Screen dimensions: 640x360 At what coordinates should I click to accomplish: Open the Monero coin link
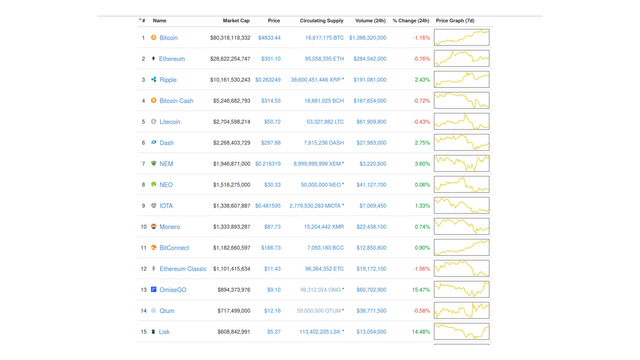(170, 227)
